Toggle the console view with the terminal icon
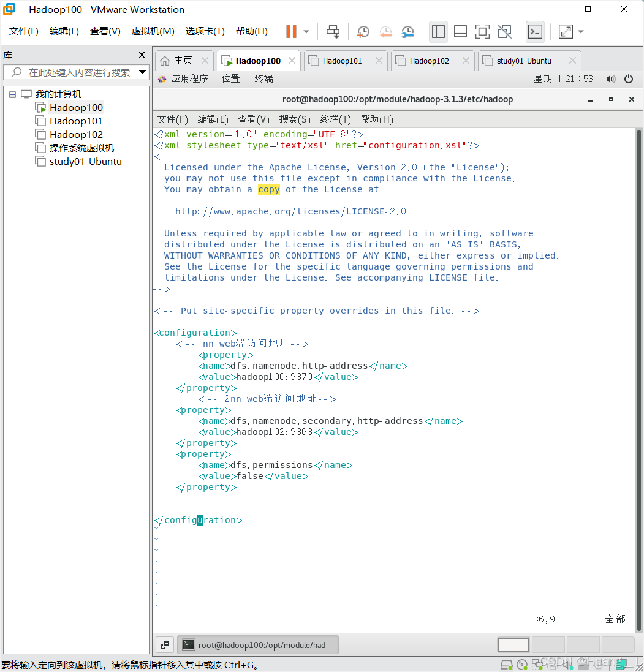This screenshot has width=644, height=672. coord(535,31)
